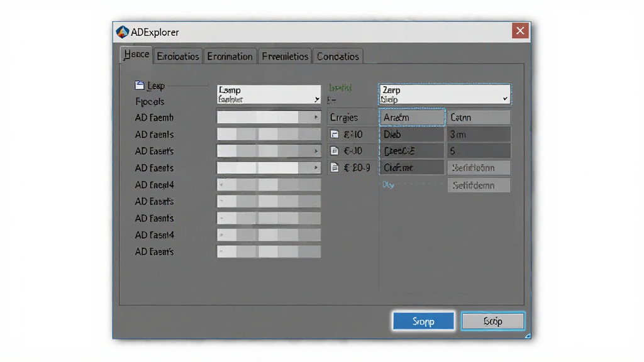The width and height of the screenshot is (644, 362).
Task: Click the Fjoeals label
Action: (150, 101)
